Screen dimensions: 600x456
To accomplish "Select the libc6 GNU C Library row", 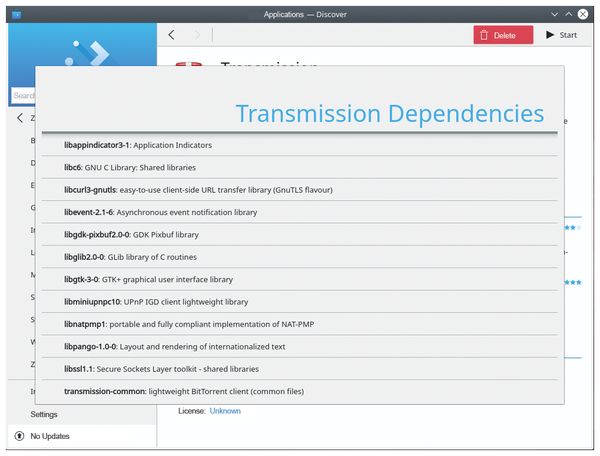I will (300, 168).
